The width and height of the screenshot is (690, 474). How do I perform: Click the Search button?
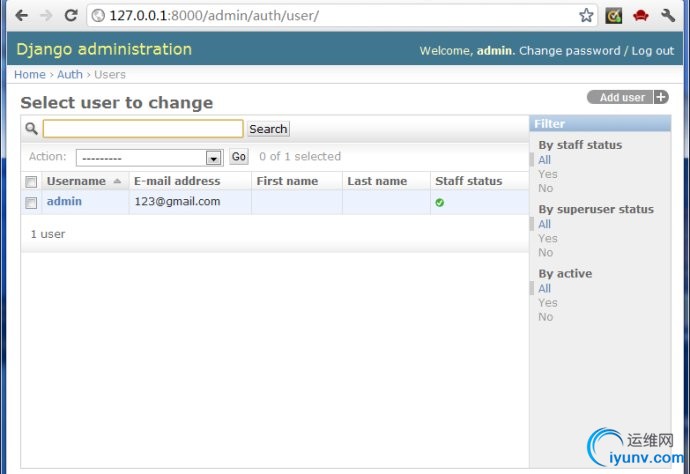tap(268, 129)
